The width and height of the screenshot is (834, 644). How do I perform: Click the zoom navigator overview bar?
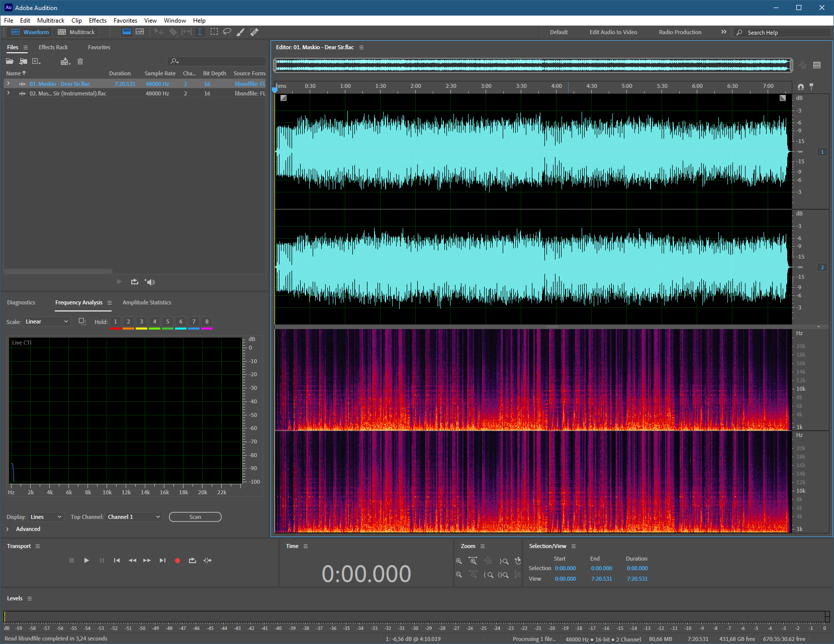[533, 65]
